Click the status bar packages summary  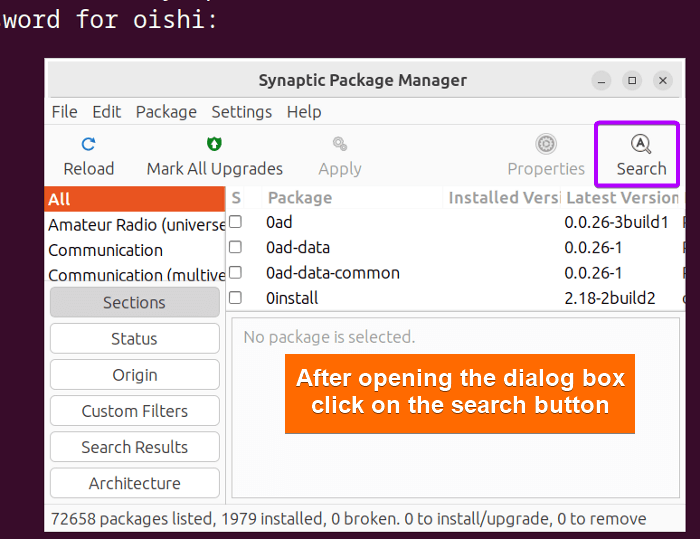pyautogui.click(x=348, y=519)
